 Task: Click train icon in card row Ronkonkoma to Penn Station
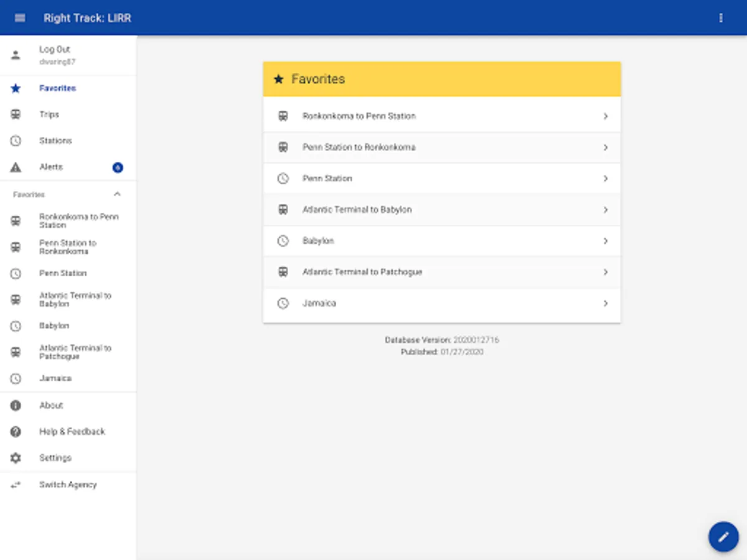coord(283,116)
